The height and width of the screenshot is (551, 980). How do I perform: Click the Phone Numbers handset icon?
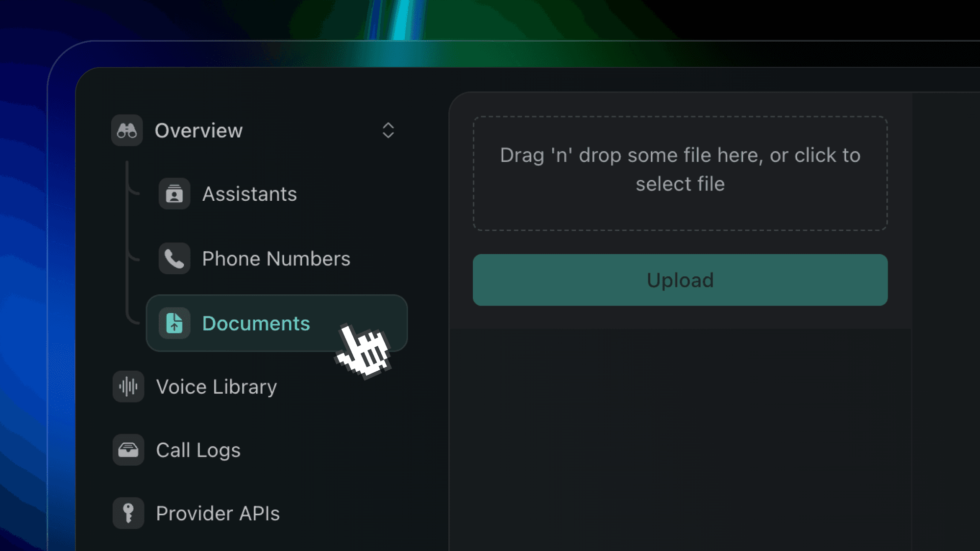[174, 258]
